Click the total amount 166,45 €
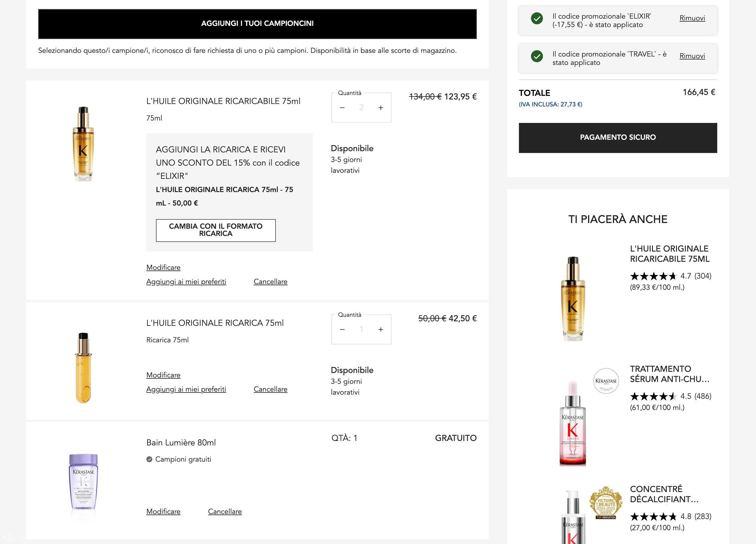Viewport: 756px width, 544px height. pyautogui.click(x=699, y=92)
